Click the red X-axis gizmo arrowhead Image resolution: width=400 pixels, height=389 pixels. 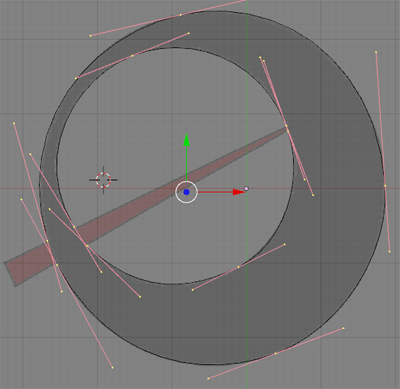tap(239, 192)
